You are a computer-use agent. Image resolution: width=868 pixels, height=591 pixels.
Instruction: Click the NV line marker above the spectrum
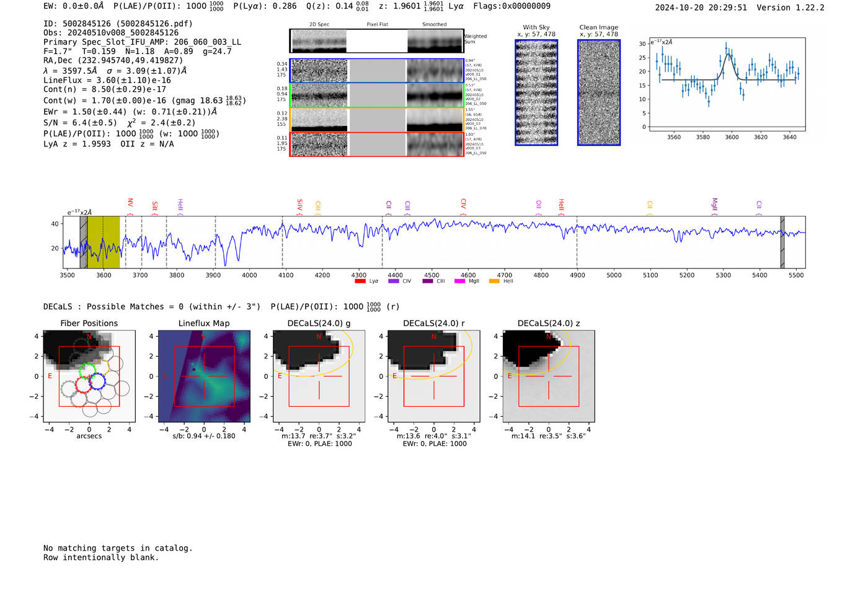click(130, 203)
